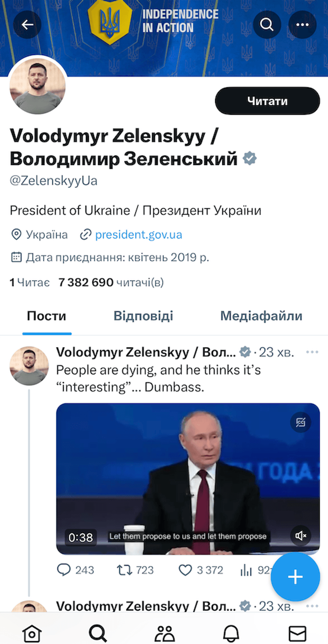Open the profile options via three-dot menu
Viewport: 328px width, 644px height.
pyautogui.click(x=302, y=24)
